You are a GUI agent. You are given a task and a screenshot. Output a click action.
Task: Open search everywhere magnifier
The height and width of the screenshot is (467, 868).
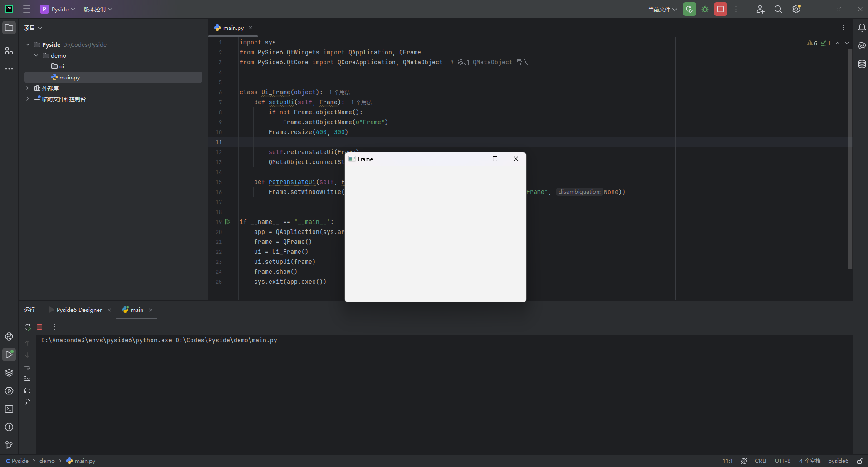click(778, 9)
